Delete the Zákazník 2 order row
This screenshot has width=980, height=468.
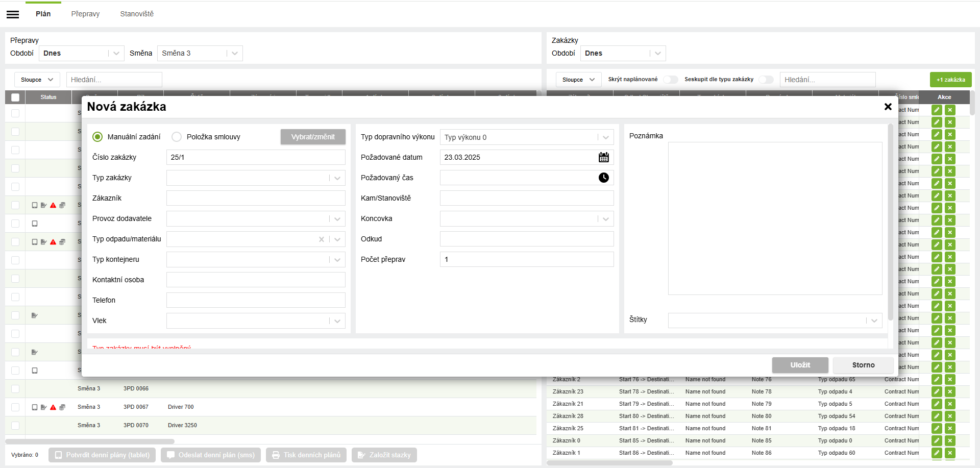[950, 379]
